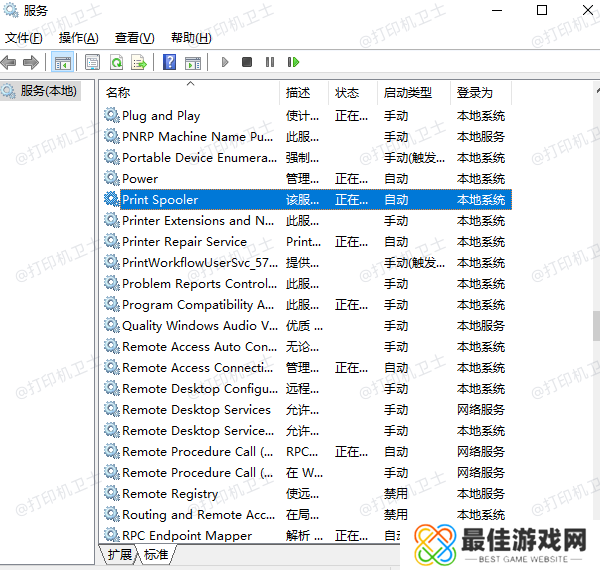600x570 pixels.
Task: Select the RPC Endpoint Mapper service
Action: coord(187,536)
